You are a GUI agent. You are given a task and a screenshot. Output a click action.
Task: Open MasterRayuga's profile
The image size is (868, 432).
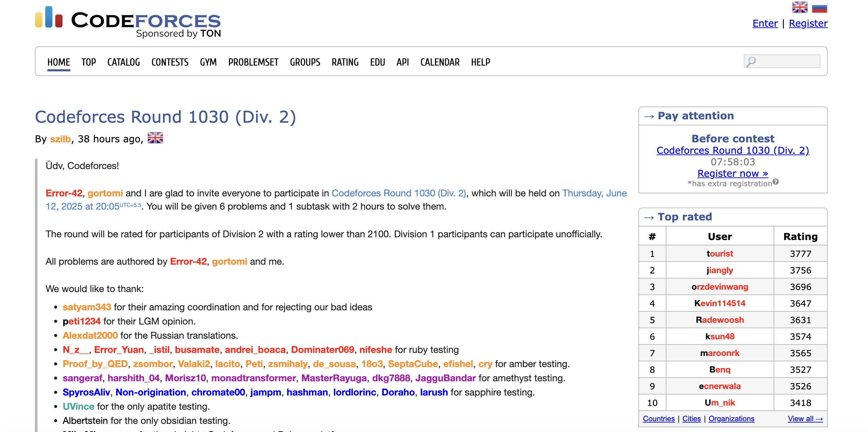click(x=334, y=378)
